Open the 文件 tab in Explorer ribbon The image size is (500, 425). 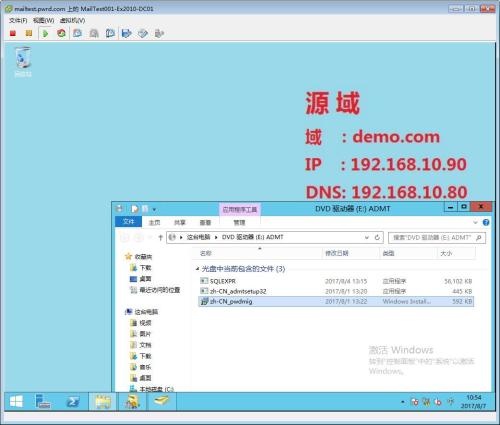(x=128, y=222)
